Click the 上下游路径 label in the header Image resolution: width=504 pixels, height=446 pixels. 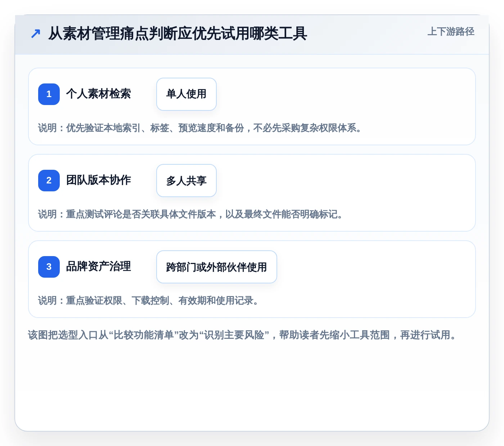(x=451, y=32)
